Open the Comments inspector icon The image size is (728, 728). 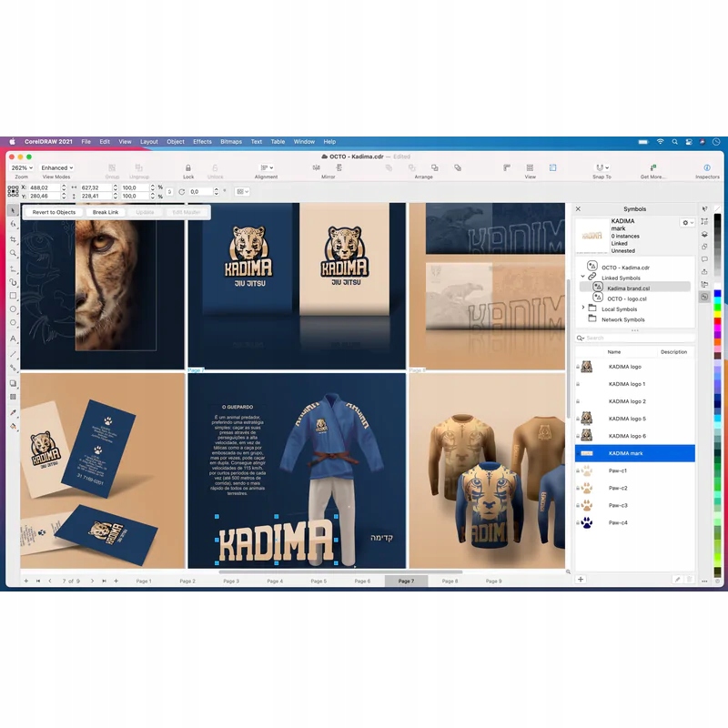pos(704,259)
